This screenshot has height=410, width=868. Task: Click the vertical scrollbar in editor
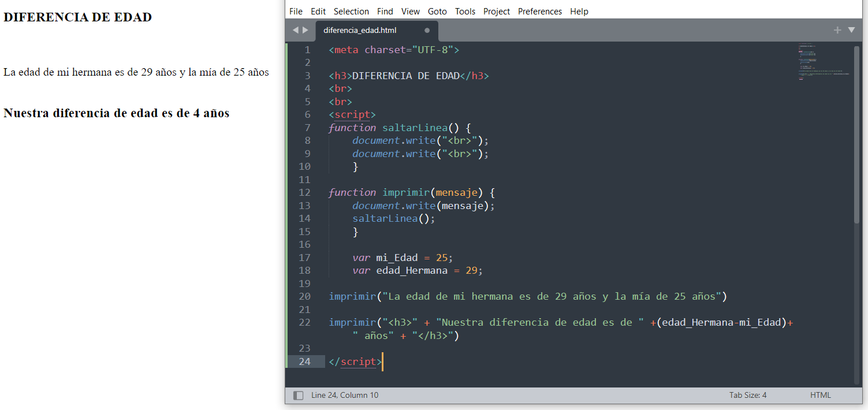(x=856, y=134)
